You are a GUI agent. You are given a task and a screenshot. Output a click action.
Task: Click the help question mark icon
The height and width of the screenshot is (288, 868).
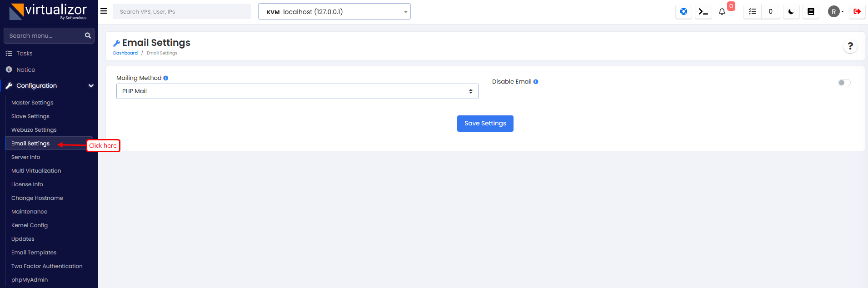click(x=850, y=46)
